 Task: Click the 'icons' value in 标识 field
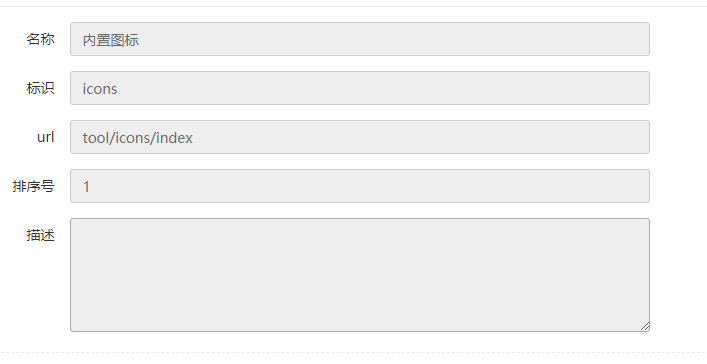click(x=100, y=89)
